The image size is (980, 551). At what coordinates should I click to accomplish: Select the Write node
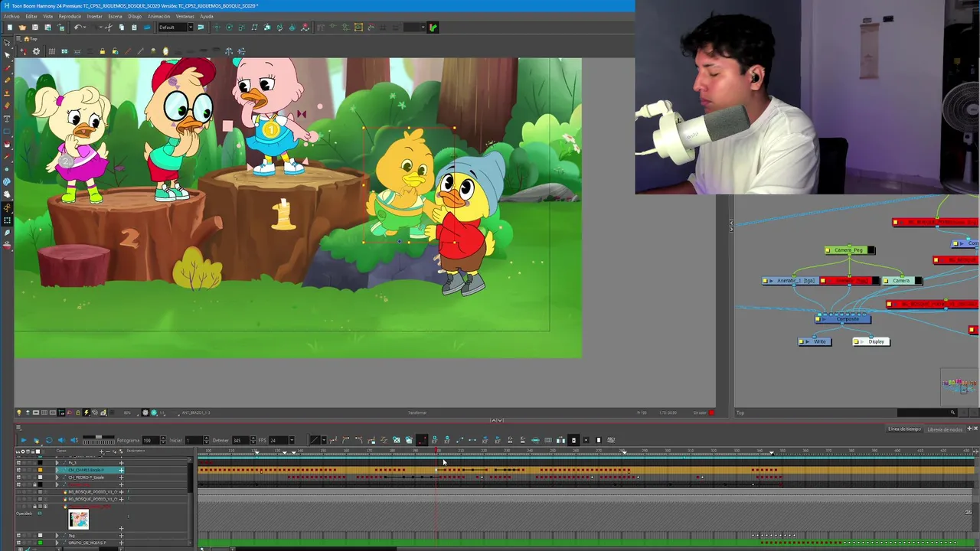pyautogui.click(x=815, y=341)
